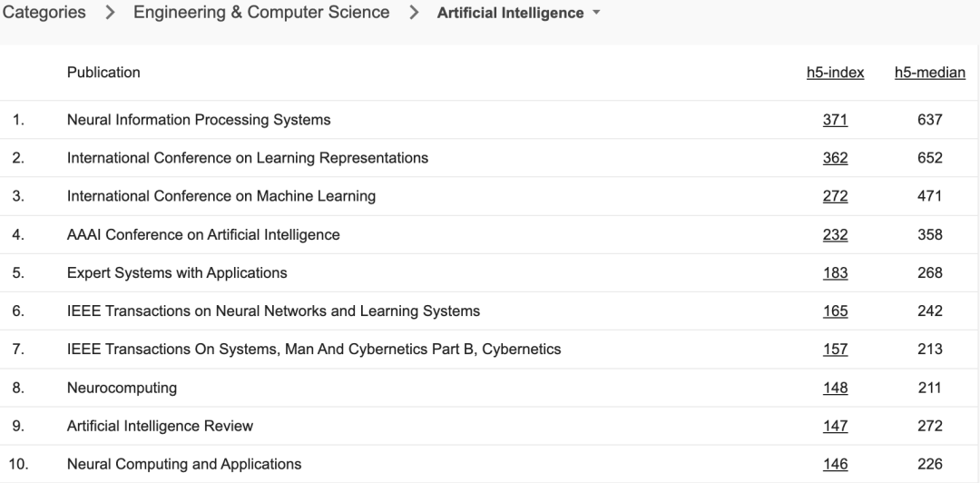Open h5-index 183 for Expert Systems
Image resolution: width=980 pixels, height=483 pixels.
click(x=835, y=272)
